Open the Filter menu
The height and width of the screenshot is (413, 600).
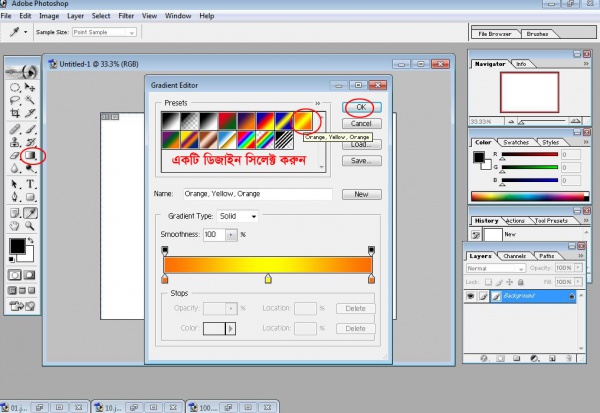[126, 16]
